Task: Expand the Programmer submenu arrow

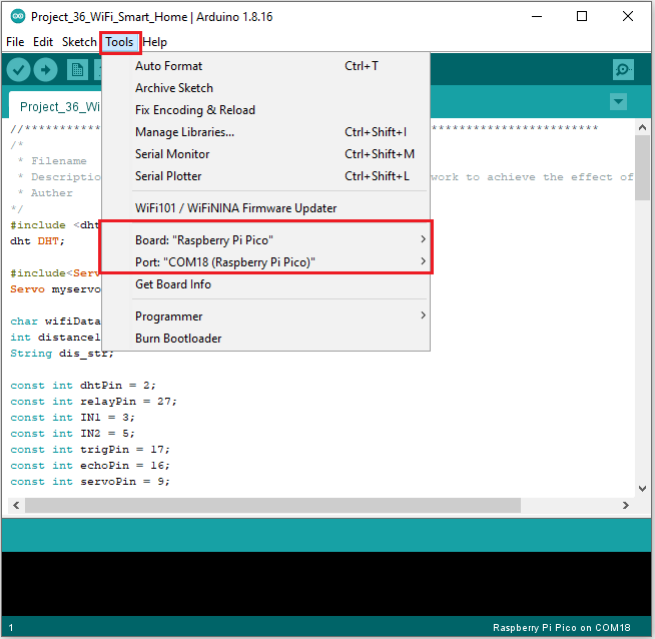Action: click(423, 315)
